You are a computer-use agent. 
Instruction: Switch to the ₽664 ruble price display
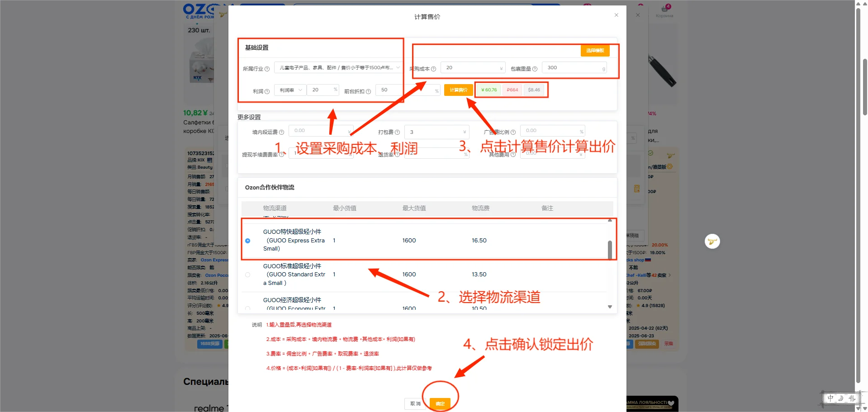coord(512,90)
